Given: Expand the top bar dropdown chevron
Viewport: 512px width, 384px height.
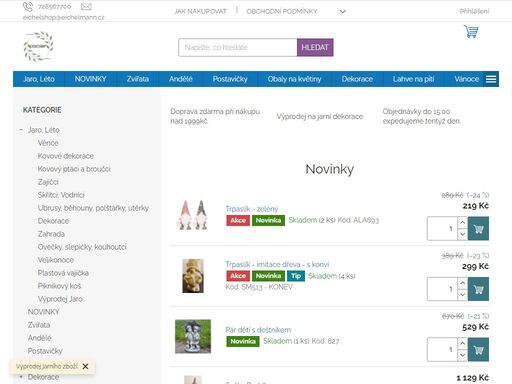Looking at the screenshot, I should click(x=343, y=12).
